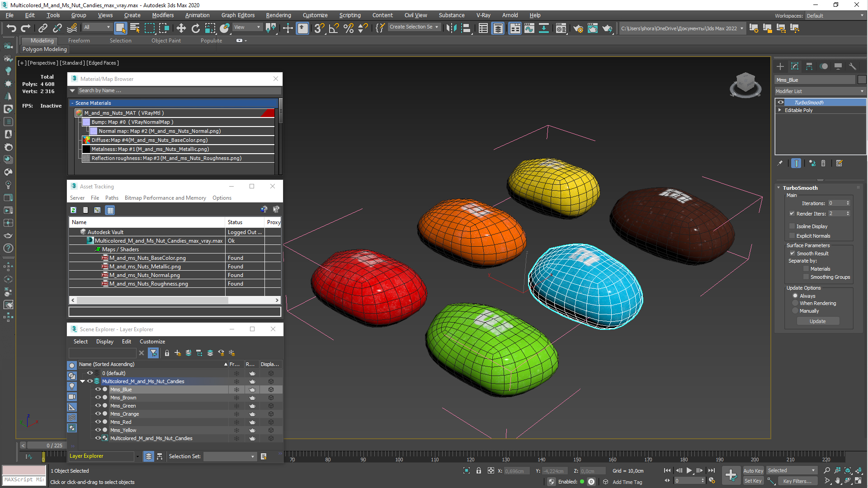Activate the Select Object tool
The image size is (868, 488).
click(x=120, y=28)
